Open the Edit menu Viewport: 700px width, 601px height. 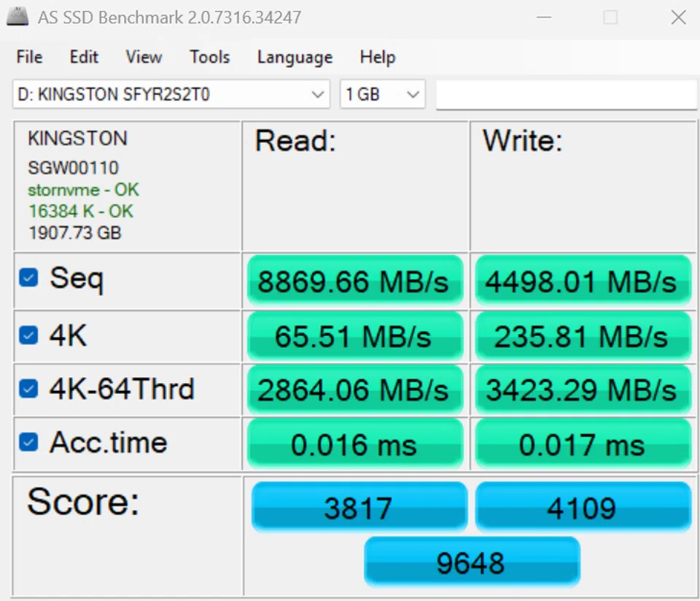(x=84, y=57)
